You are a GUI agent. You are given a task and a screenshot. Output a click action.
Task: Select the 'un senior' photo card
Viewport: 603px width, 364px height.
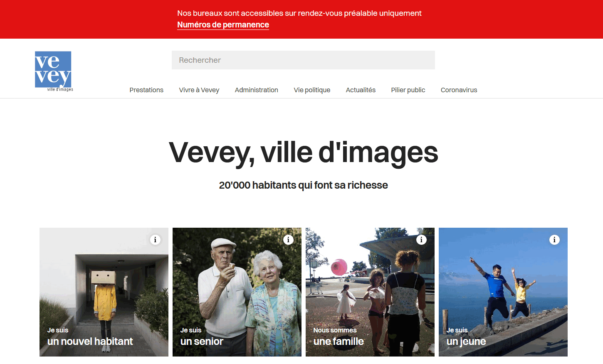[237, 292]
